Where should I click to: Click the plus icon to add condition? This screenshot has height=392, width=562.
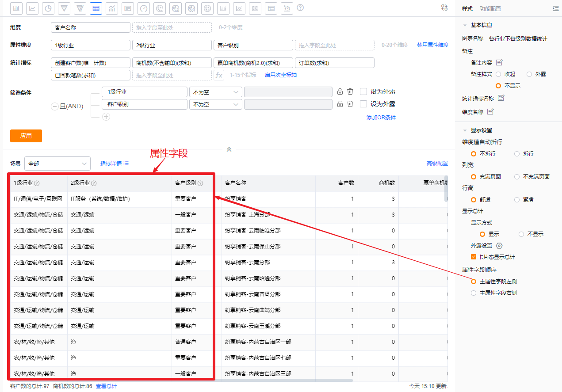[106, 117]
